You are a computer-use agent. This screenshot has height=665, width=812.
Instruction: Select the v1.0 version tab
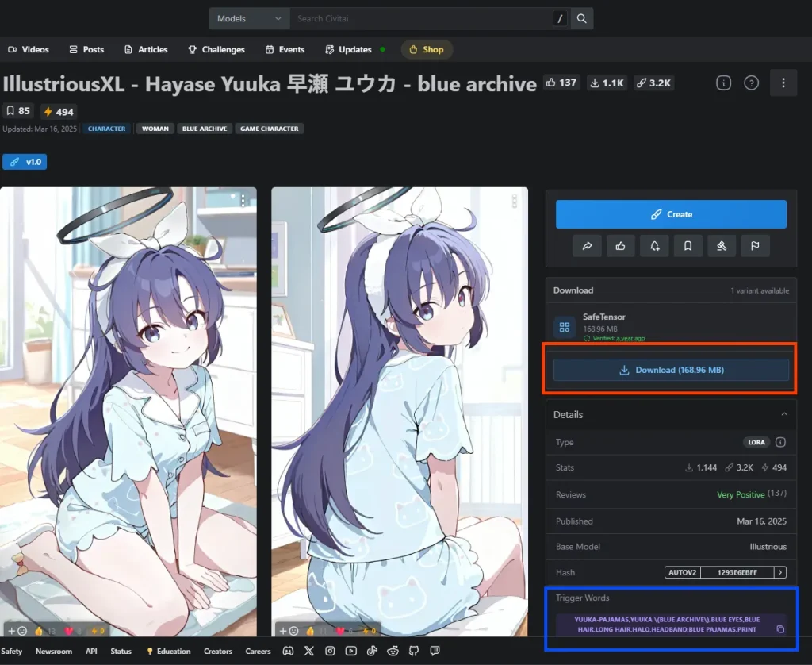point(25,162)
